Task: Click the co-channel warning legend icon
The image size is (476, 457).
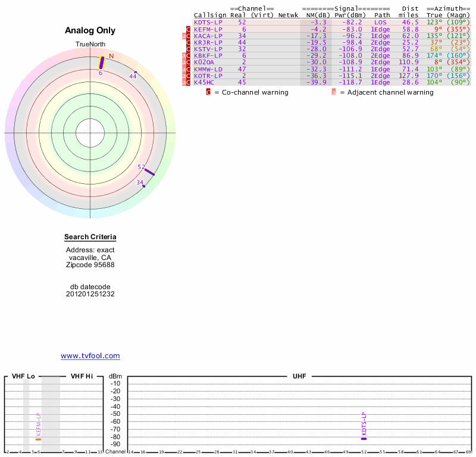Action: point(208,92)
